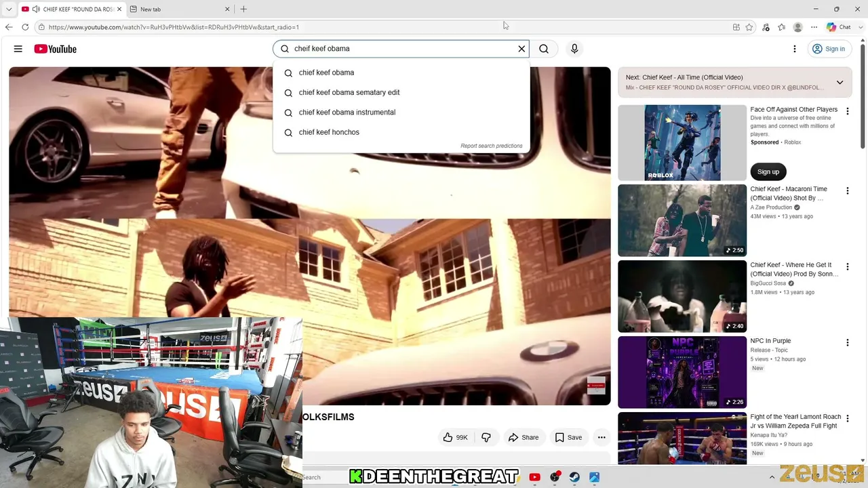The width and height of the screenshot is (868, 488).
Task: Open split screen in browser toolbar
Action: (736, 27)
